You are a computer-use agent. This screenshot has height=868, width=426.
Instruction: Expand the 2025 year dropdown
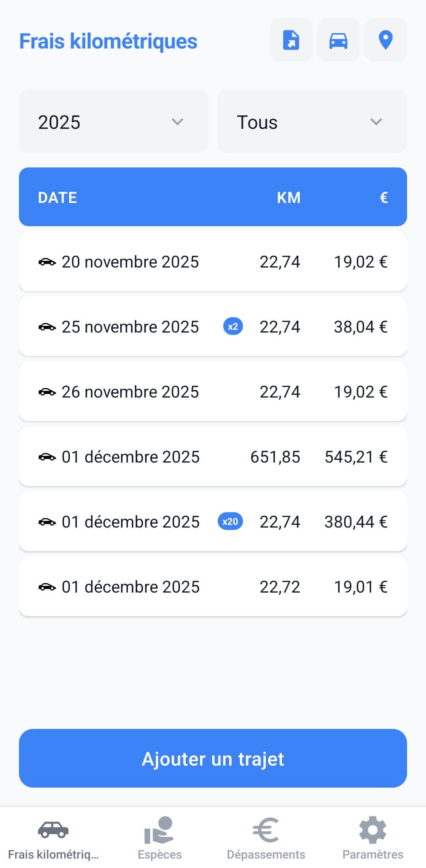(114, 122)
